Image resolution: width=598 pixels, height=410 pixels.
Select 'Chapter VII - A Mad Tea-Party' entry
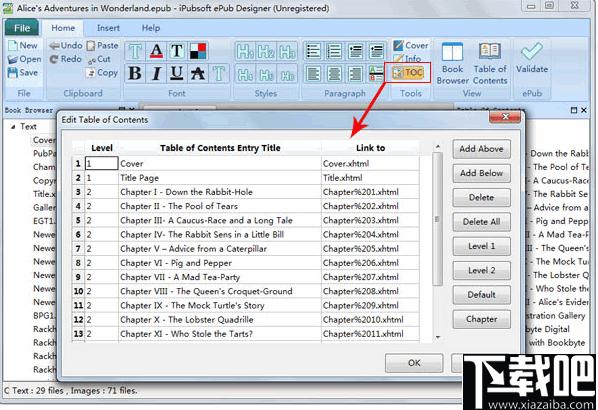click(x=220, y=277)
